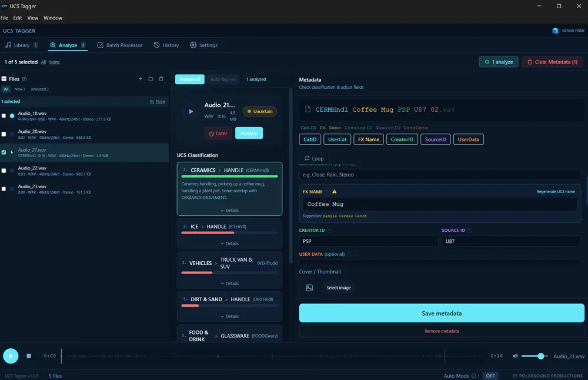The width and height of the screenshot is (588, 380).
Task: Stop playback with the square stop button
Action: [29, 356]
